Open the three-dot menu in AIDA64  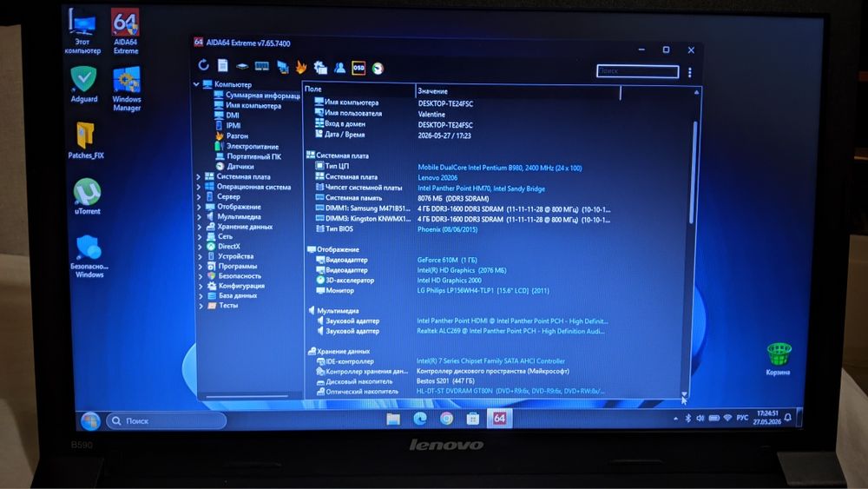pos(690,73)
